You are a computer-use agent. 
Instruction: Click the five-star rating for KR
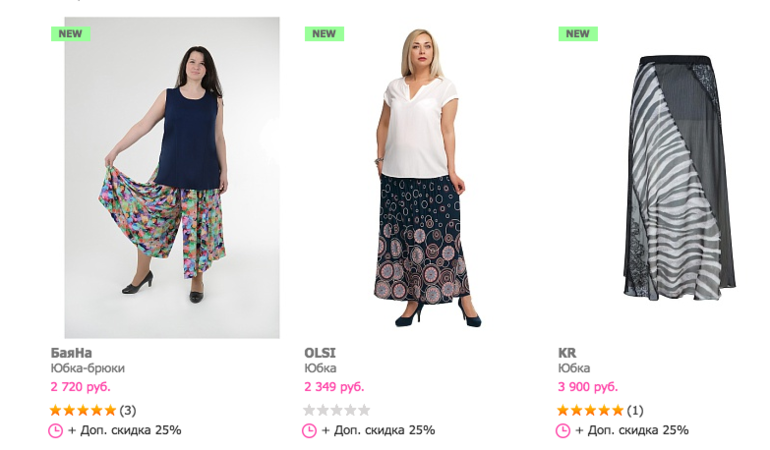(x=590, y=410)
